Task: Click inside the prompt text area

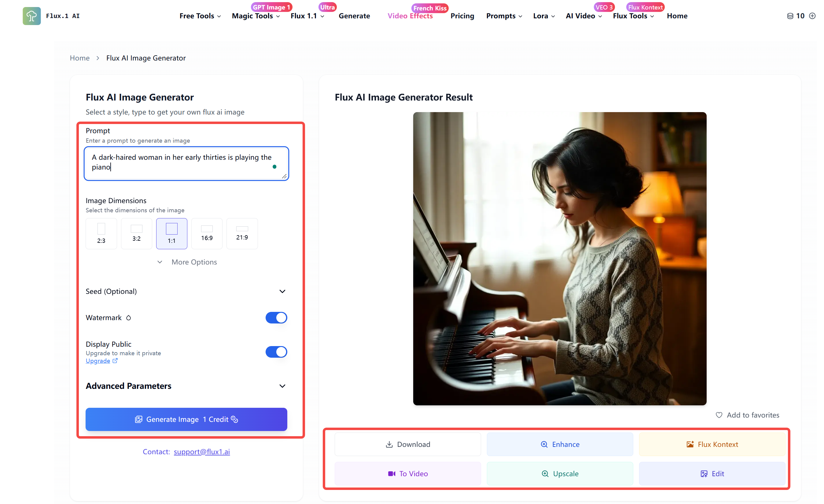Action: point(186,163)
